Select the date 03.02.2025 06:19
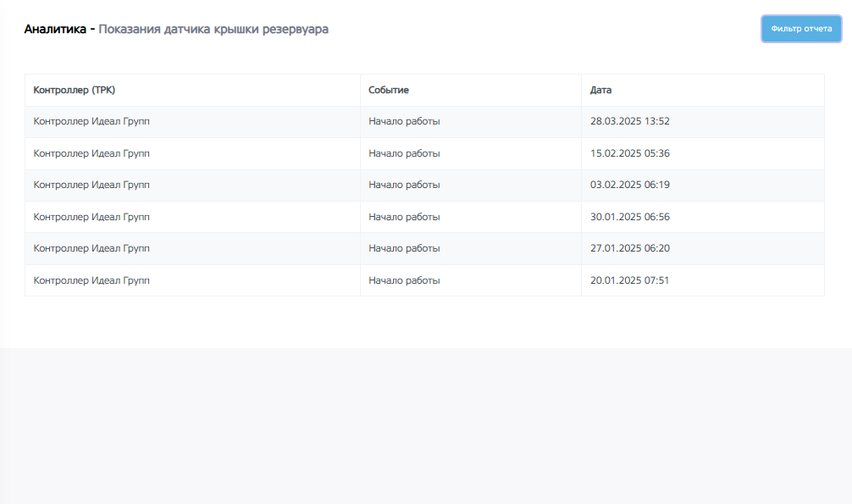852x504 pixels. 630,185
